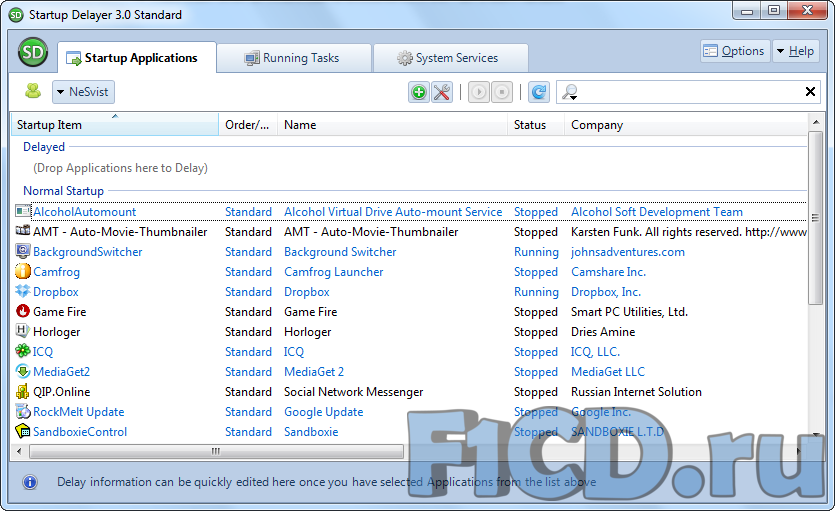The width and height of the screenshot is (835, 511).
Task: Switch to the Running Tasks tab
Action: tap(294, 57)
